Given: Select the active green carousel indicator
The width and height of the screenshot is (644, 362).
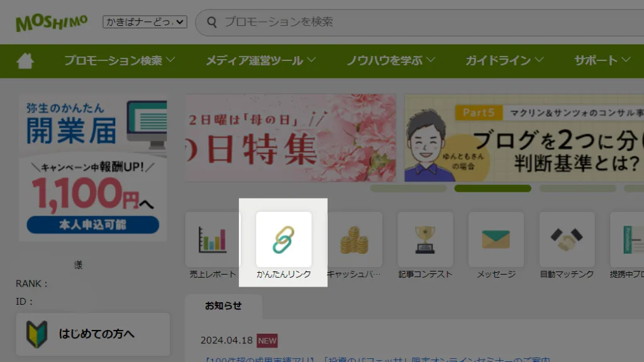Looking at the screenshot, I should point(492,189).
